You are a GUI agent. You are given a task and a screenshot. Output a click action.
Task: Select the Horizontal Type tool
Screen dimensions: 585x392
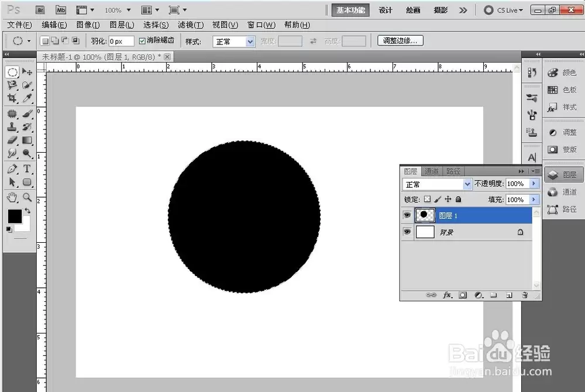click(x=27, y=169)
